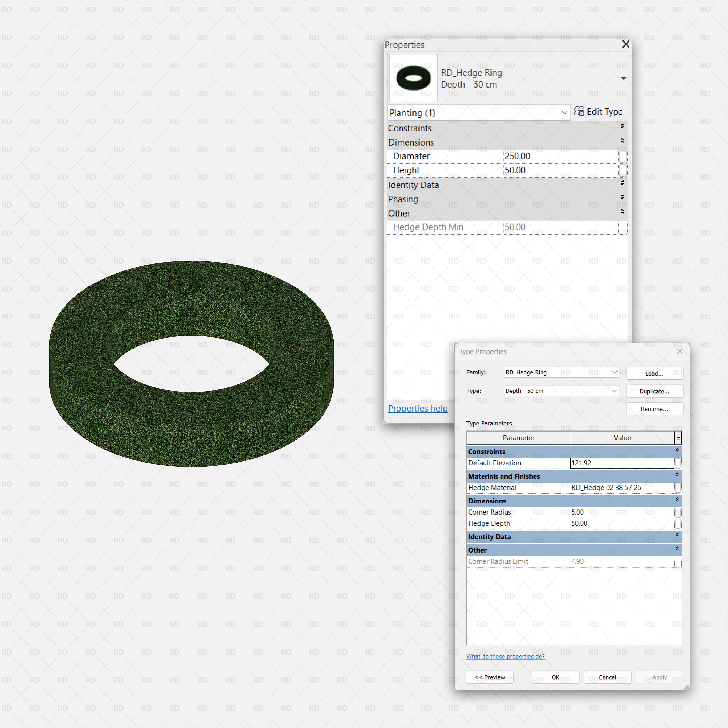Click the Duplicate... button

click(x=654, y=391)
